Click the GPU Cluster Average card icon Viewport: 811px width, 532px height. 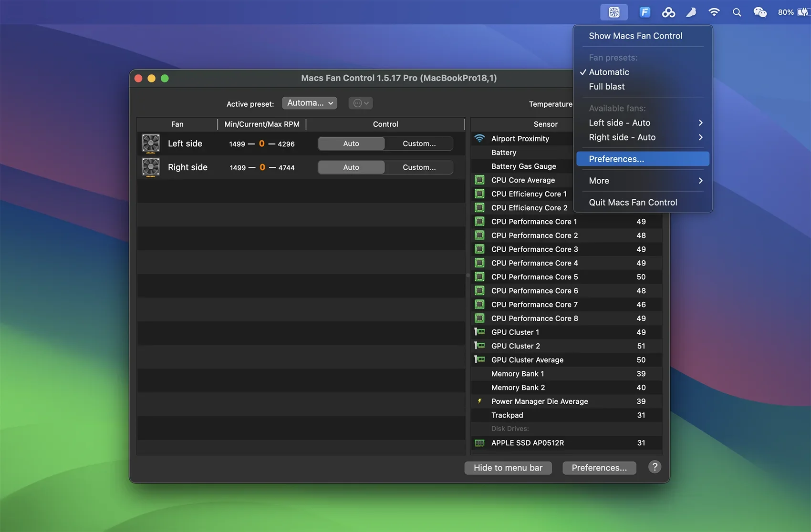[479, 359]
